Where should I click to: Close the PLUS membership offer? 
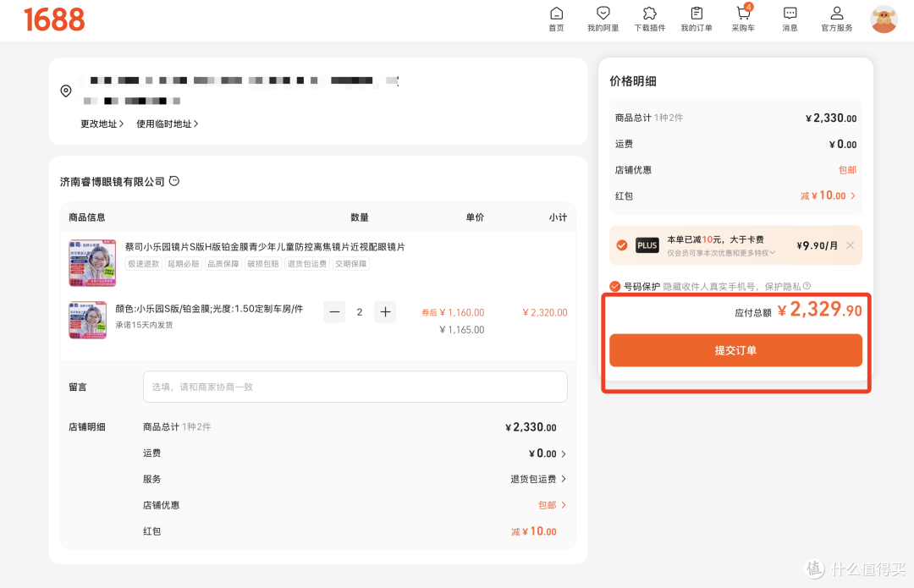coord(850,245)
